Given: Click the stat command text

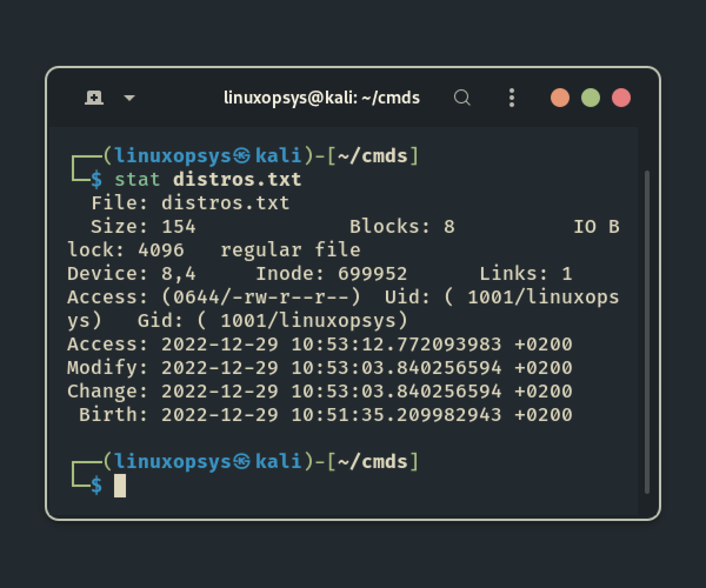Looking at the screenshot, I should point(137,179).
